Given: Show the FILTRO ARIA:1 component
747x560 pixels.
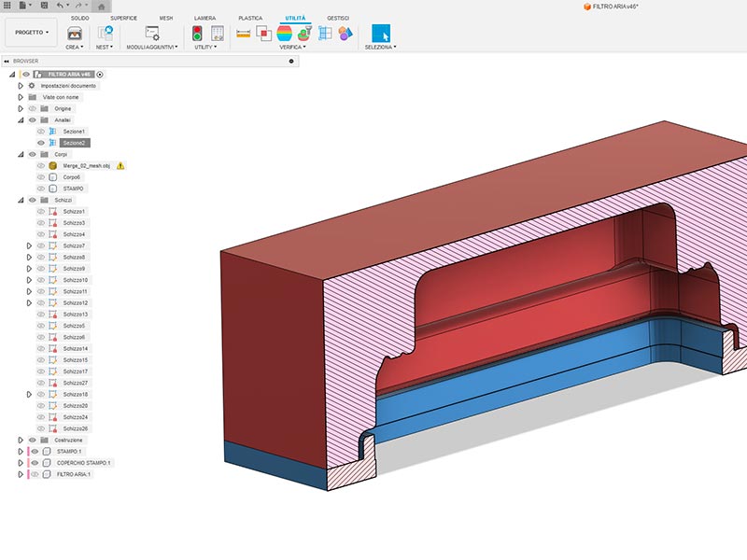Looking at the screenshot, I should pyautogui.click(x=35, y=474).
